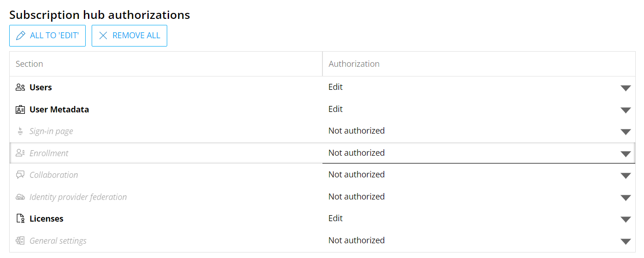Image resolution: width=644 pixels, height=258 pixels.
Task: Select the Collaboration 'Not authorized' value
Action: tap(357, 175)
